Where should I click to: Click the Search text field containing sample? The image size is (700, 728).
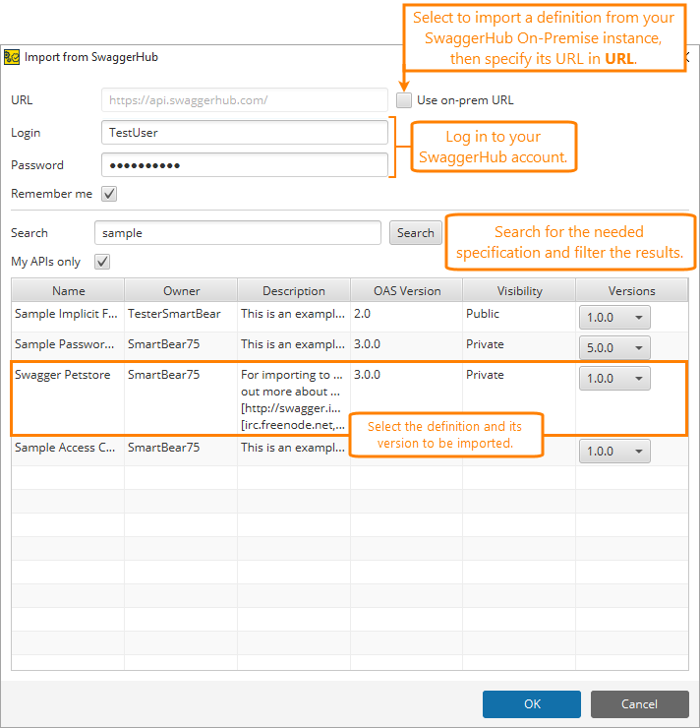click(x=238, y=232)
